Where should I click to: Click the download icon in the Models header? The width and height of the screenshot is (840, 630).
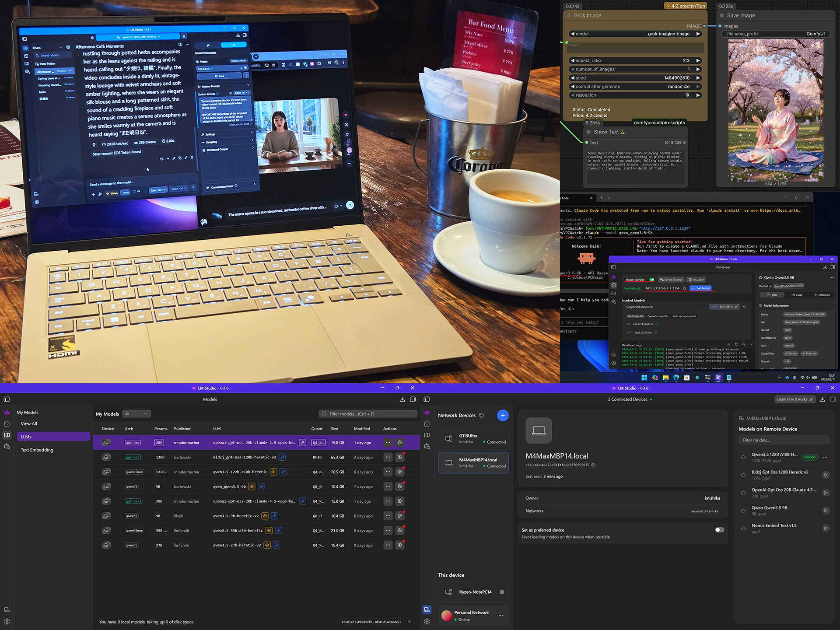pos(402,399)
